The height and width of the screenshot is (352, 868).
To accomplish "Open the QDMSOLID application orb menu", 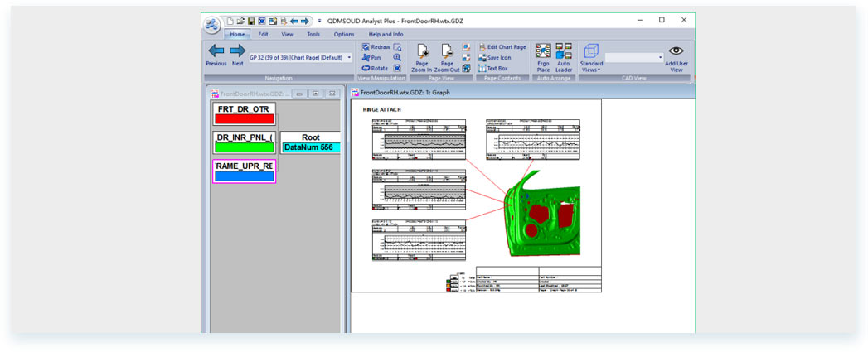I will click(x=211, y=24).
